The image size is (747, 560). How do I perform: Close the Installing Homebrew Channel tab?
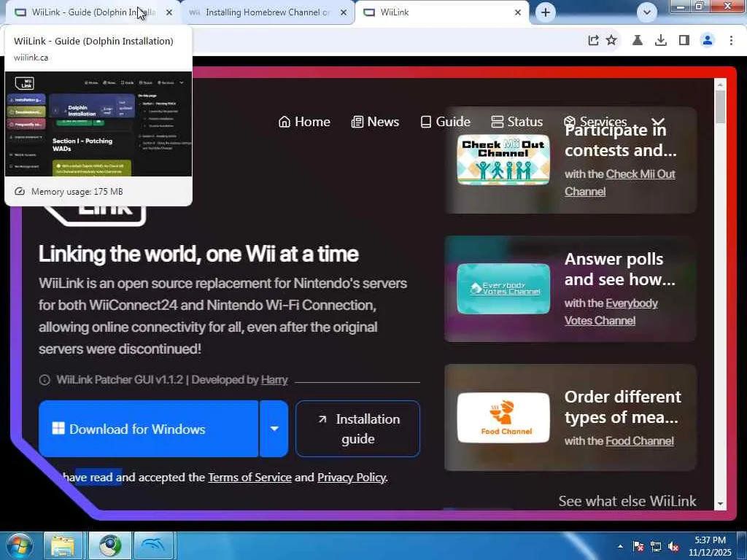coord(344,12)
